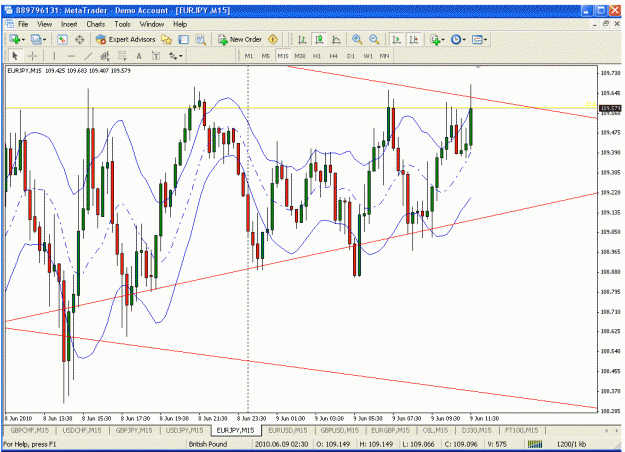Open the Window menu
Screen dimensions: 625x452
(x=152, y=24)
